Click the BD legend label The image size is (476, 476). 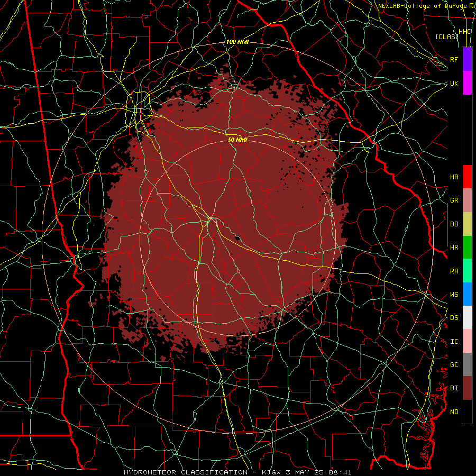point(454,224)
